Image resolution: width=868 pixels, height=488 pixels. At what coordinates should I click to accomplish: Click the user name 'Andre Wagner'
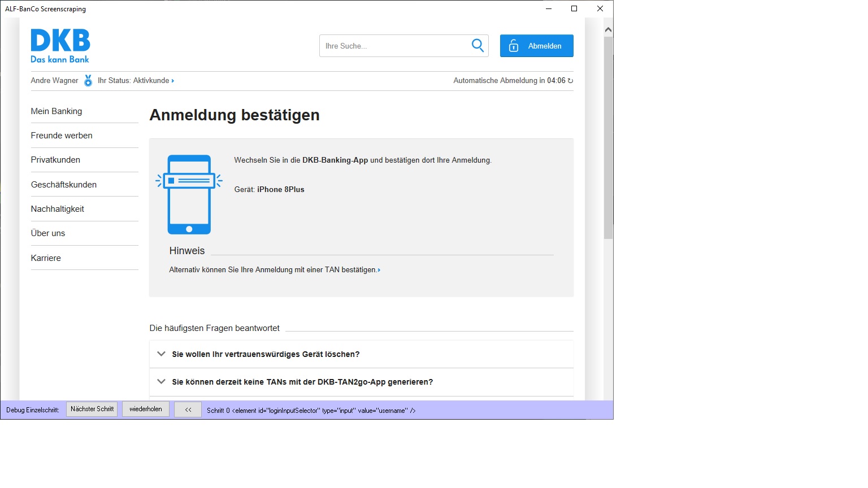coord(55,81)
